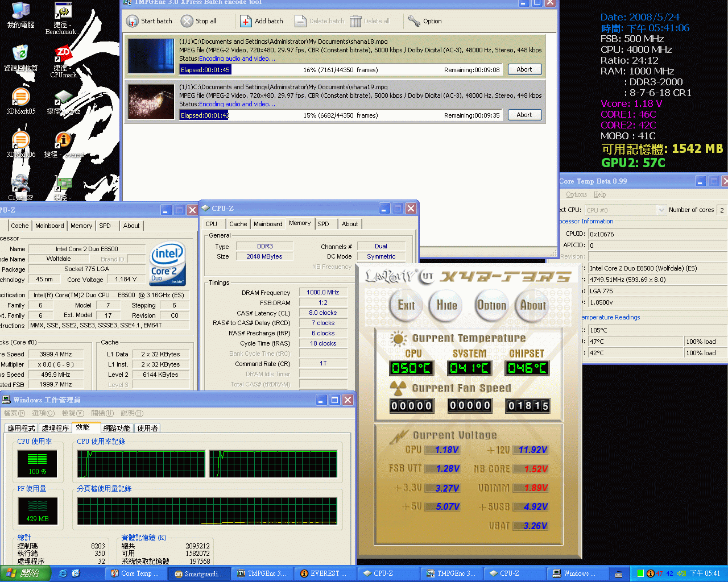This screenshot has height=582, width=728.
Task: Switch to EVEREST in the taskbar
Action: [x=325, y=573]
